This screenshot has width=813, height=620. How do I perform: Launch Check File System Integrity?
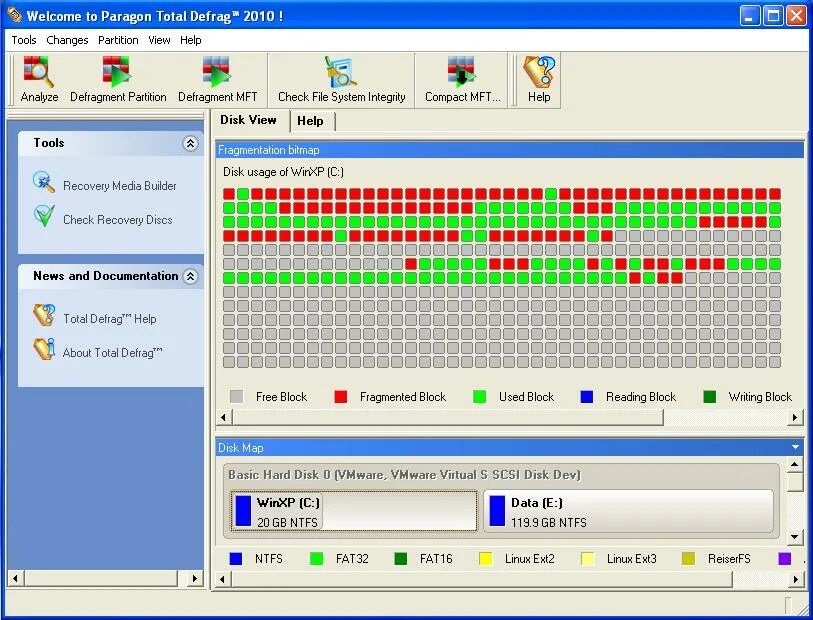point(341,72)
